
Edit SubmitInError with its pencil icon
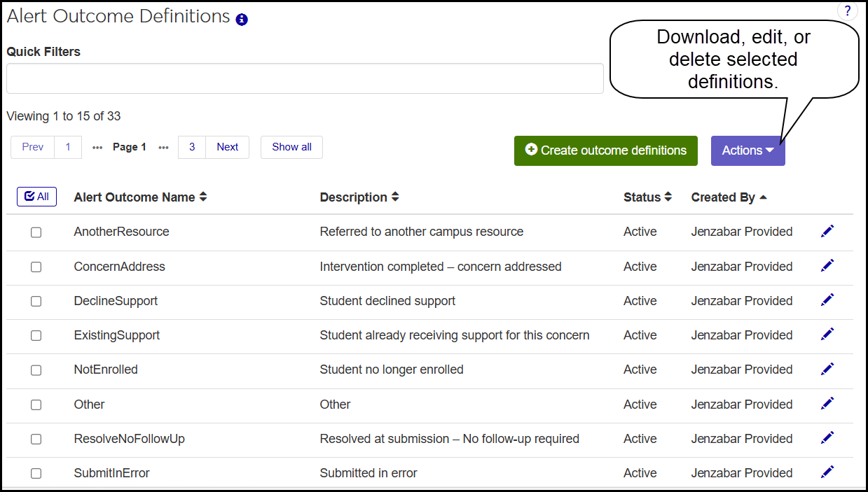827,472
